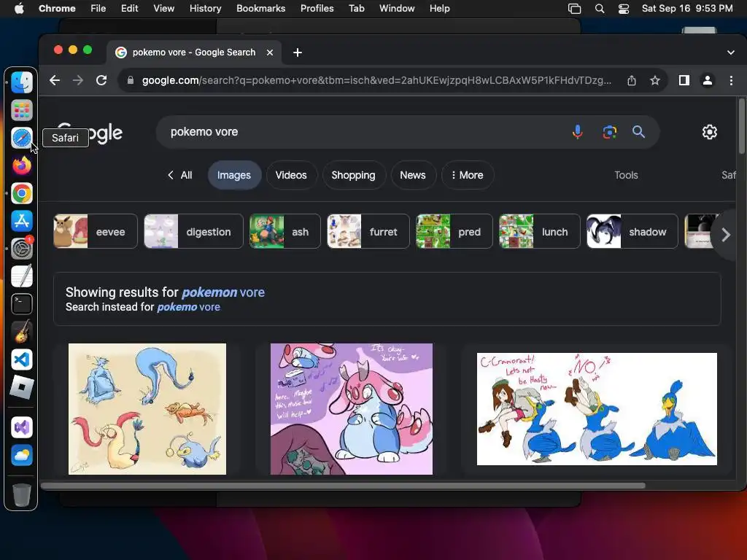Launch GarageBand from the Dock

click(21, 332)
